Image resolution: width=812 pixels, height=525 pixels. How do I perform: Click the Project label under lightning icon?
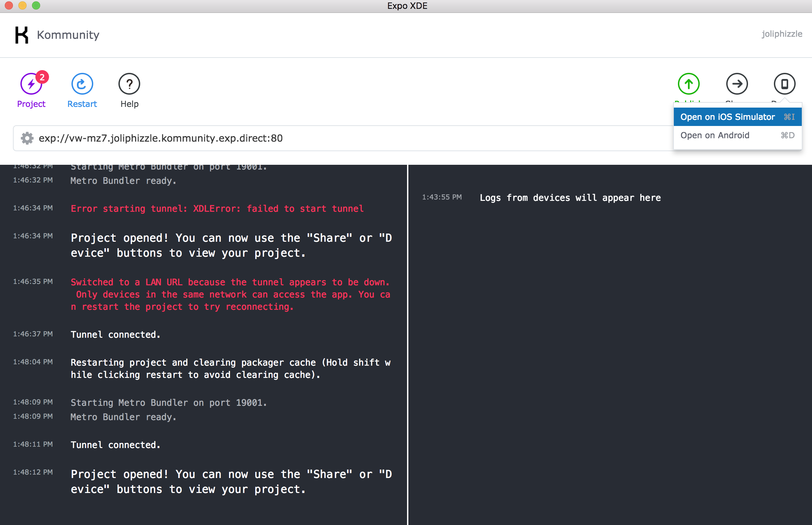pyautogui.click(x=31, y=104)
